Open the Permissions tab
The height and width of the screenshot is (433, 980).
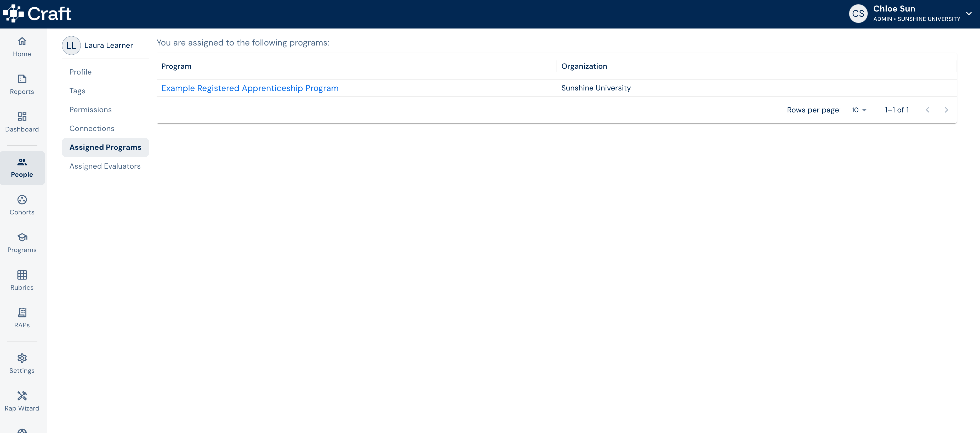click(105, 110)
